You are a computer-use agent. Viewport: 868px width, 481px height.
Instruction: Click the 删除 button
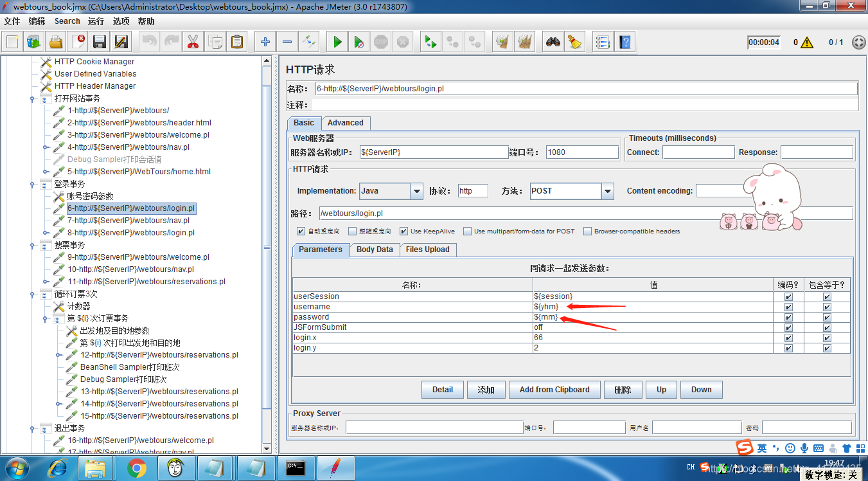(623, 390)
